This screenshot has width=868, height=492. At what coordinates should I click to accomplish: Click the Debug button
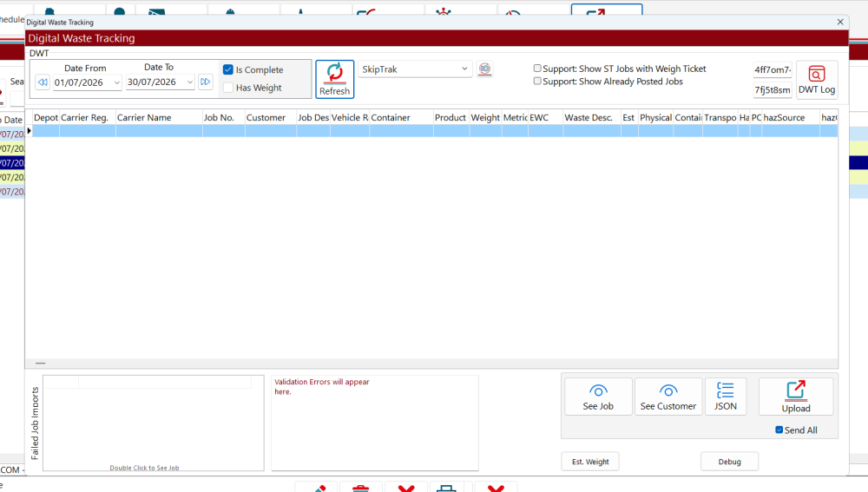(x=729, y=462)
